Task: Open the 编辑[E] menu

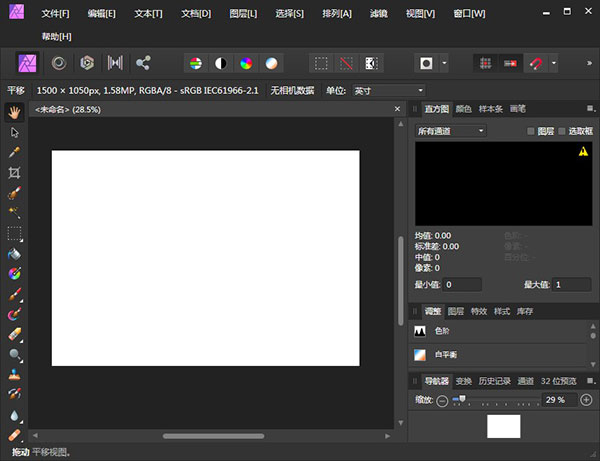Action: pos(101,14)
